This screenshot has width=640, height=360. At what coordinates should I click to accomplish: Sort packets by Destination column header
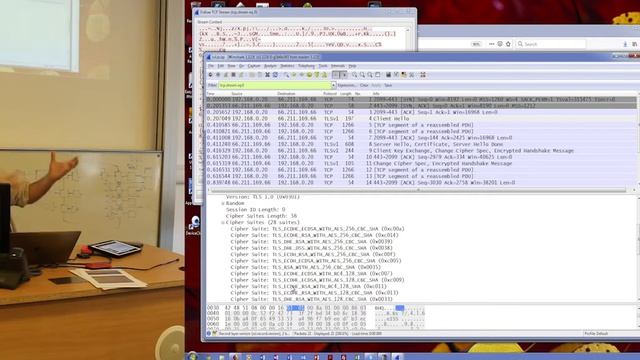click(286, 94)
